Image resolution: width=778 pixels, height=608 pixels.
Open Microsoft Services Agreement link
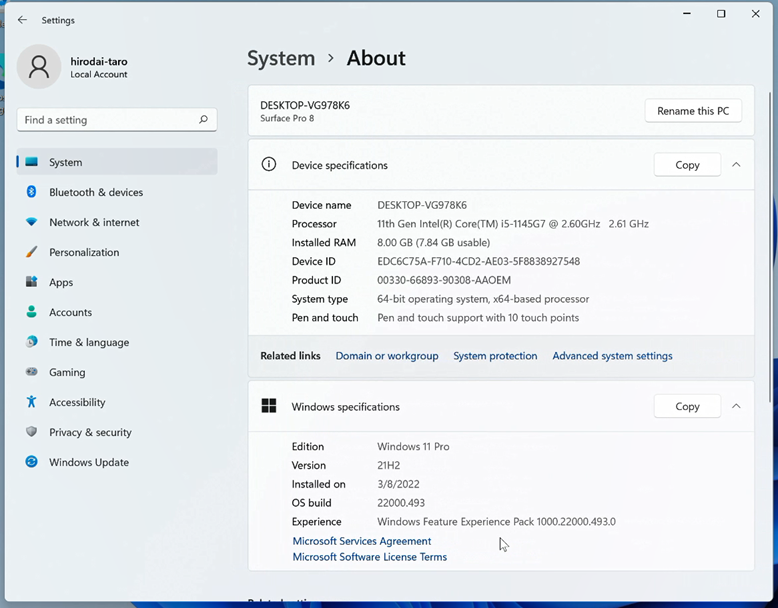pos(362,541)
